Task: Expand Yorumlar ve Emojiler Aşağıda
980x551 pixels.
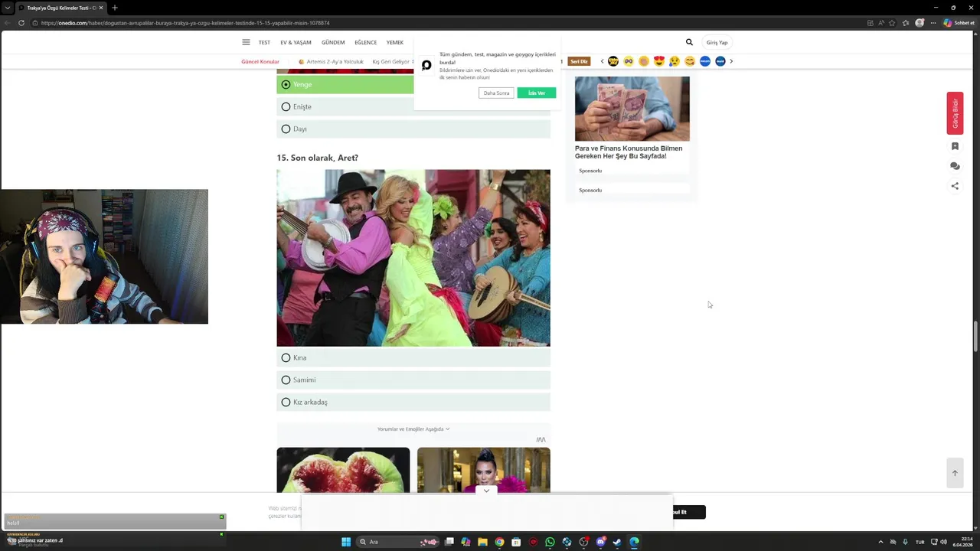Action: coord(413,429)
